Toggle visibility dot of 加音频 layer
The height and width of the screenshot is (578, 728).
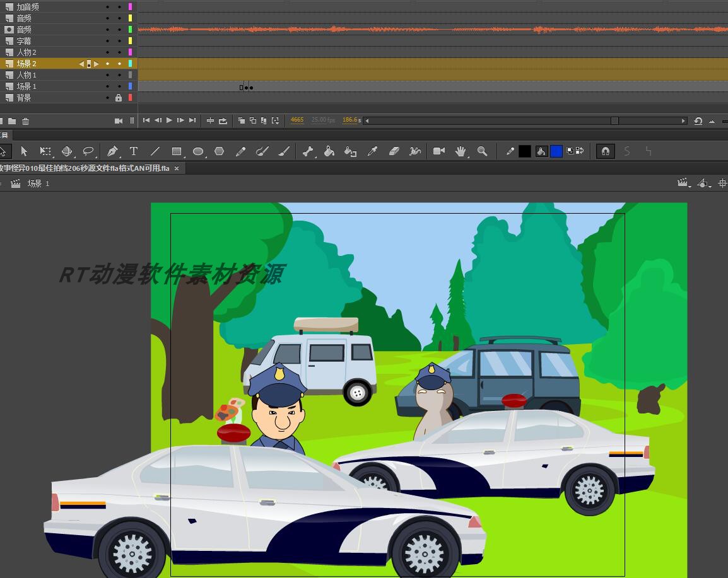pyautogui.click(x=107, y=7)
